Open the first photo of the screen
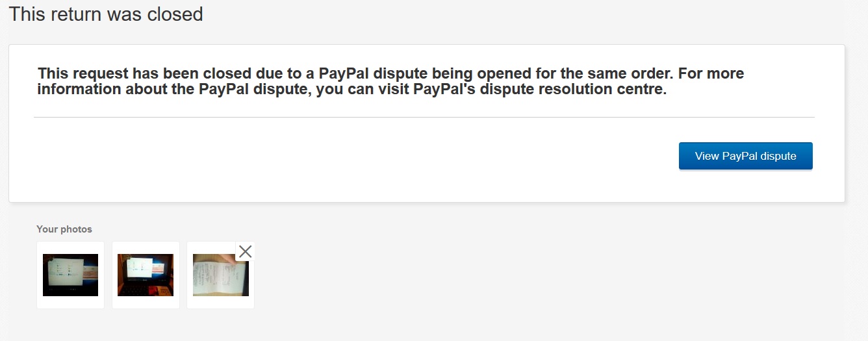Screen dimensions: 868x341 (70, 275)
